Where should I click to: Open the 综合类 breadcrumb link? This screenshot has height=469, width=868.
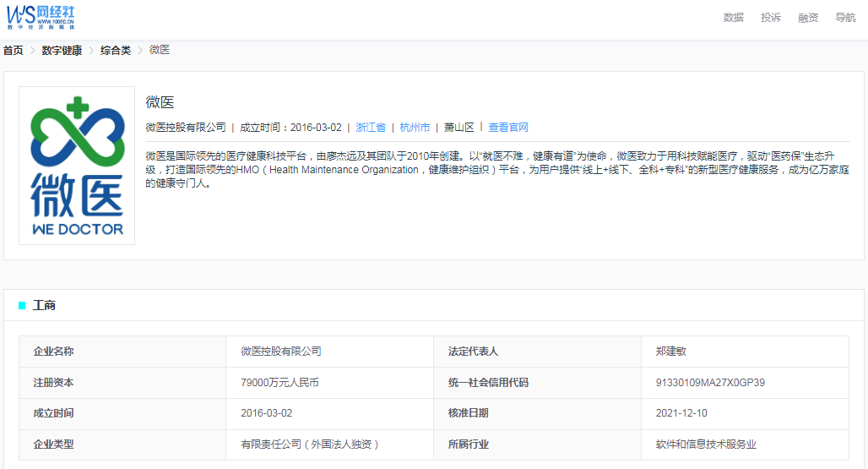click(115, 51)
